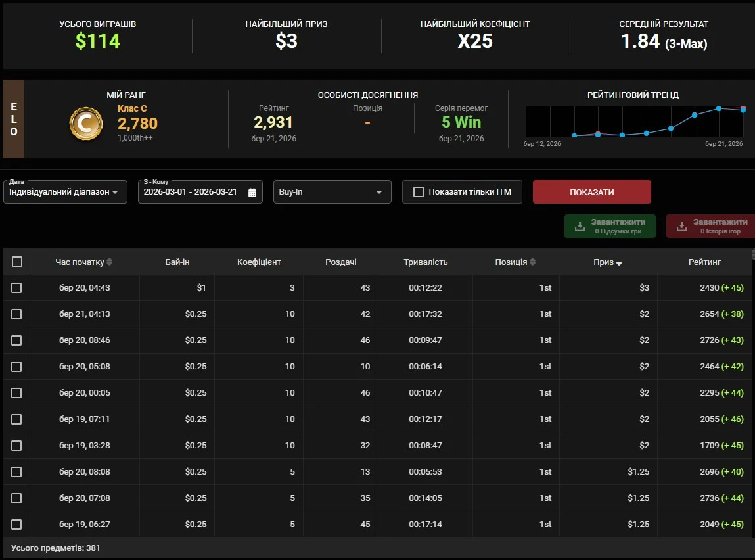Open the Індивідуальний діапазон date dropdown
The width and height of the screenshot is (755, 560).
(65, 192)
